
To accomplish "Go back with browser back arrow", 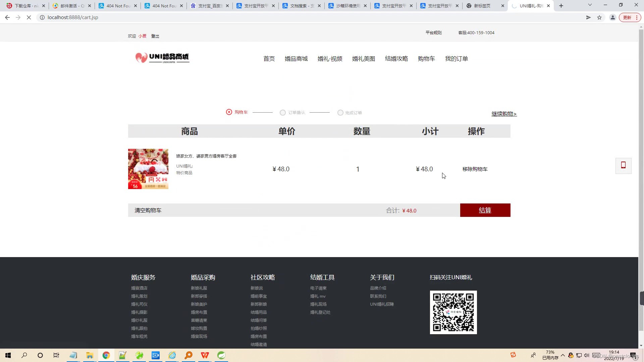I will pyautogui.click(x=7, y=17).
